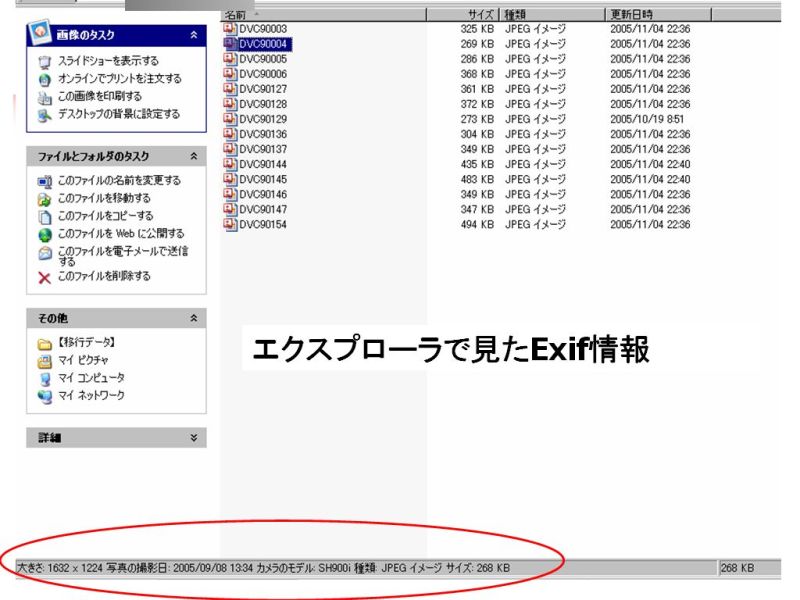800x600 pixels.
Task: Choose このファイルの名前を変更する link
Action: 119,180
